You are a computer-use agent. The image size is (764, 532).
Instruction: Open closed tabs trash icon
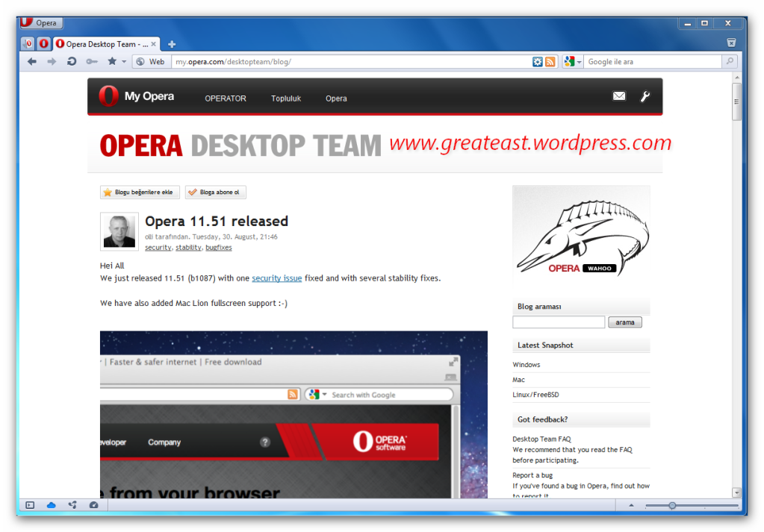pos(731,43)
